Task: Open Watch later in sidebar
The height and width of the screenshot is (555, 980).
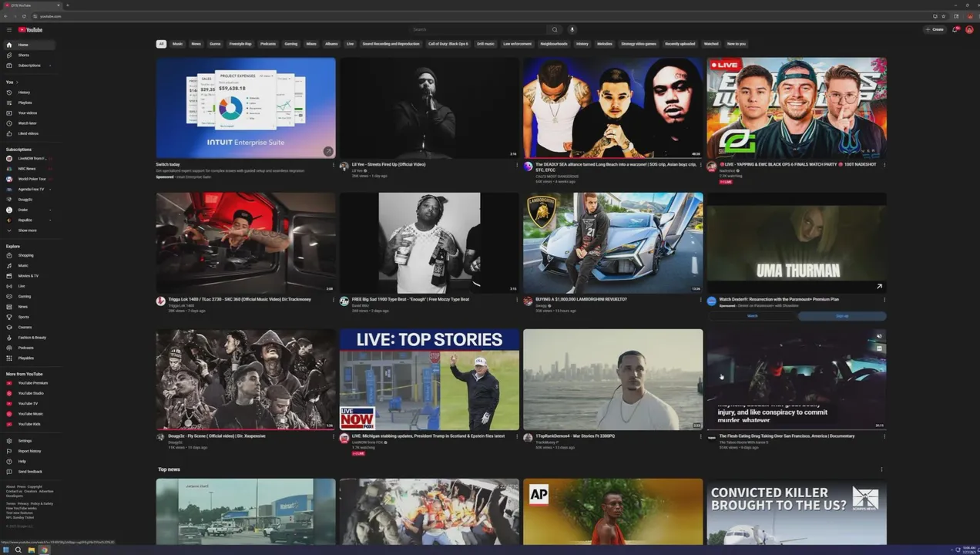Action: [29, 123]
